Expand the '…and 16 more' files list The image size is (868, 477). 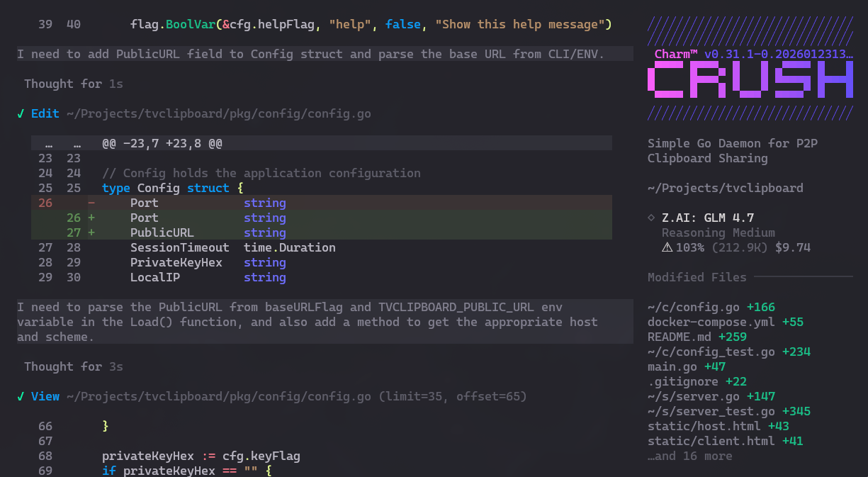[689, 456]
